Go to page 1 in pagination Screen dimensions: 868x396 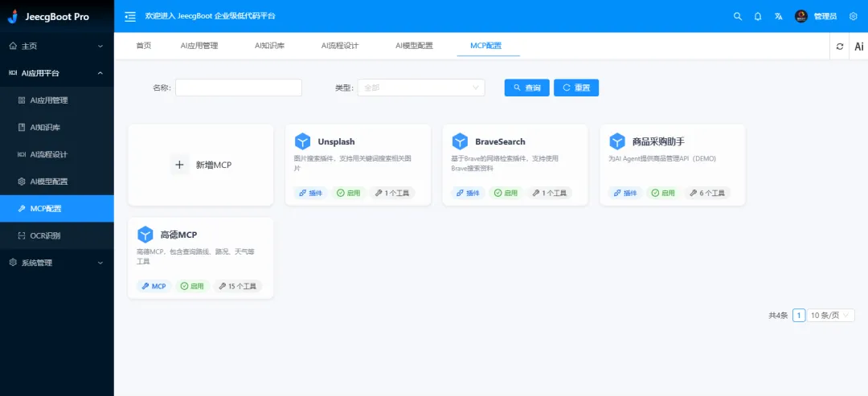[x=799, y=315]
